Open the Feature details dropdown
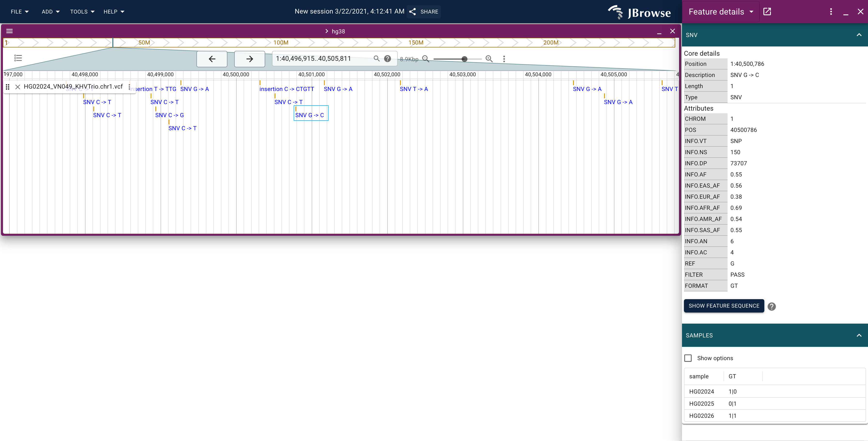The height and width of the screenshot is (441, 868). click(x=721, y=12)
